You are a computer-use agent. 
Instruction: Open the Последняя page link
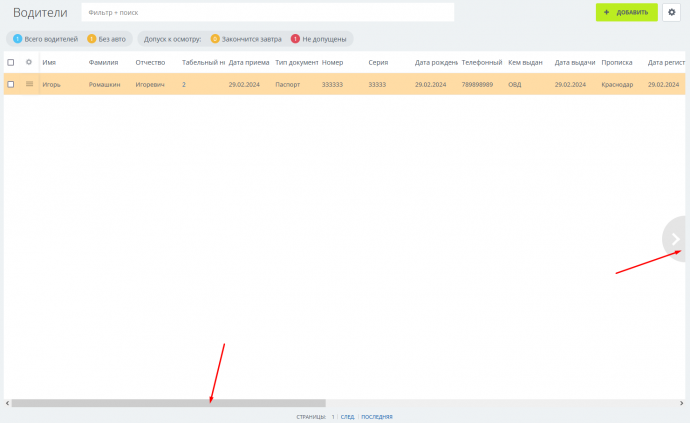point(377,416)
